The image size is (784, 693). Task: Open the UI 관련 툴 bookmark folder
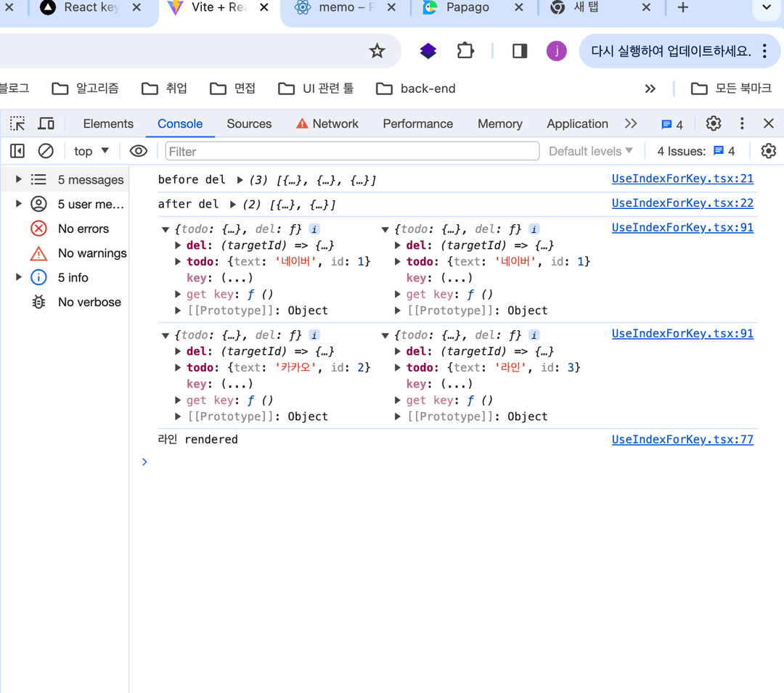(316, 89)
